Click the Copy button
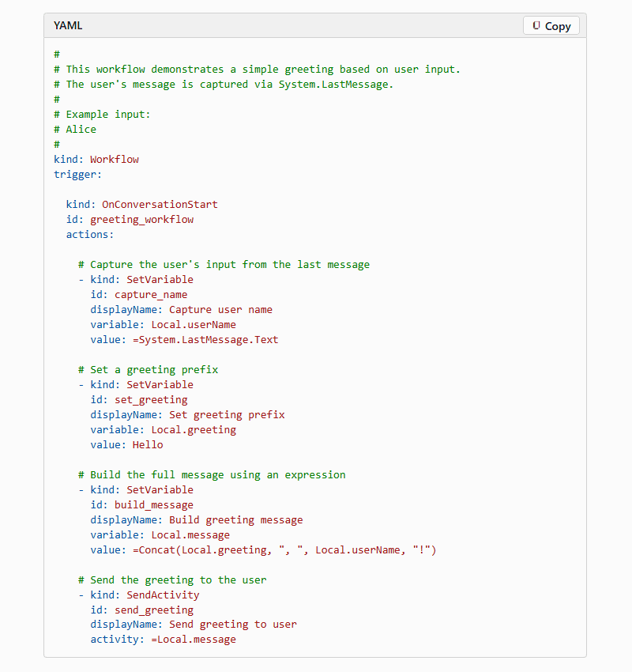Viewport: 632px width, 672px height. point(551,26)
